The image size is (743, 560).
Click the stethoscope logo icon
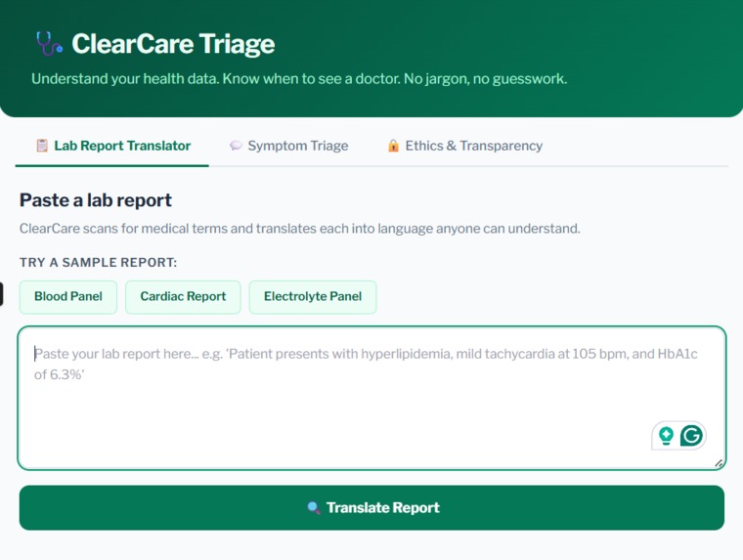49,44
